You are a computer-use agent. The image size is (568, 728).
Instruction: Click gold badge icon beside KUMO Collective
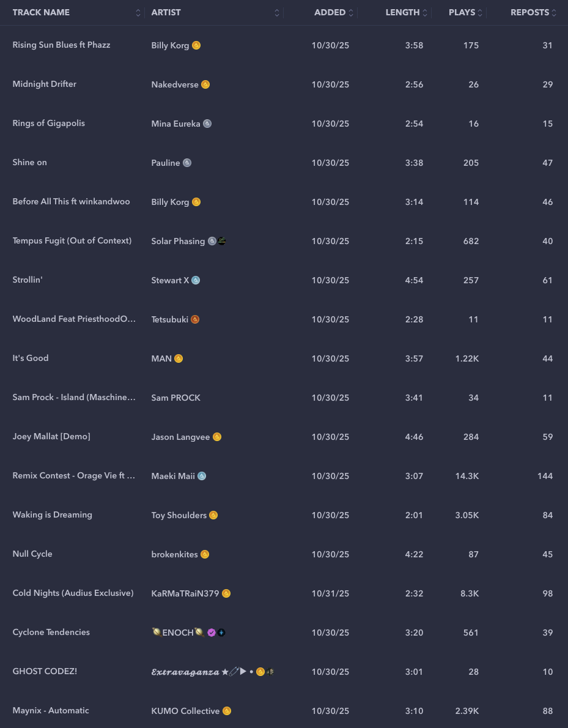tap(227, 711)
